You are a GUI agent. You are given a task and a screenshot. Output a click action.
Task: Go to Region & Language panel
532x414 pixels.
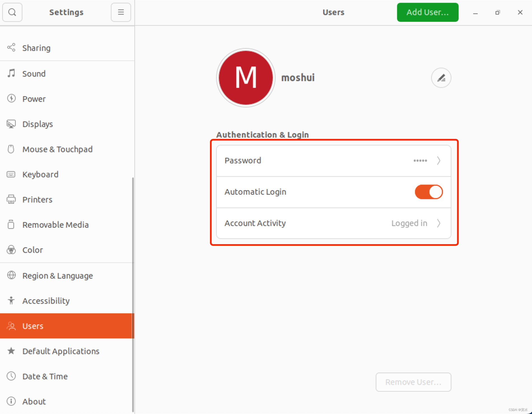point(67,276)
